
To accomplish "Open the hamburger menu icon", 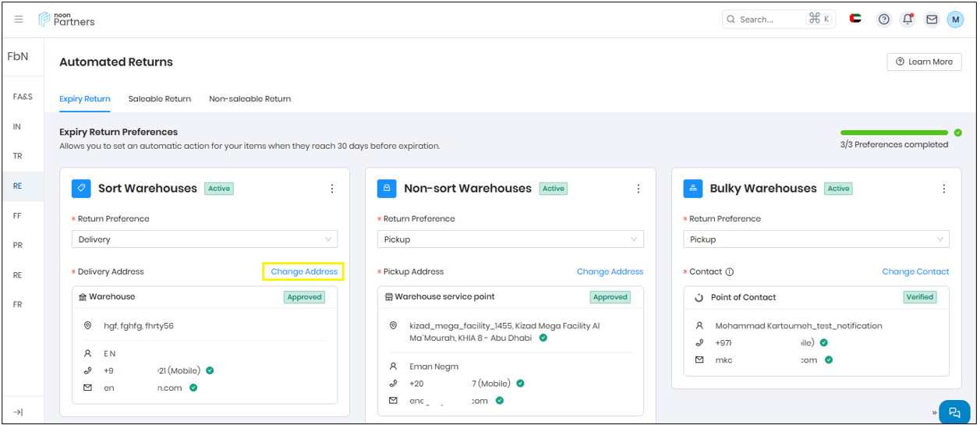I will 19,19.
